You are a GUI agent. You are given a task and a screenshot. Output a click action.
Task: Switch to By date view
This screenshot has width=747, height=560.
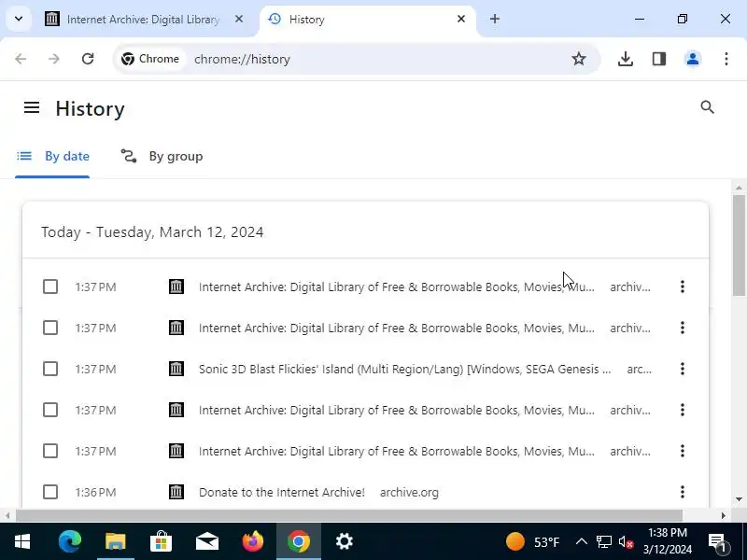pyautogui.click(x=52, y=157)
